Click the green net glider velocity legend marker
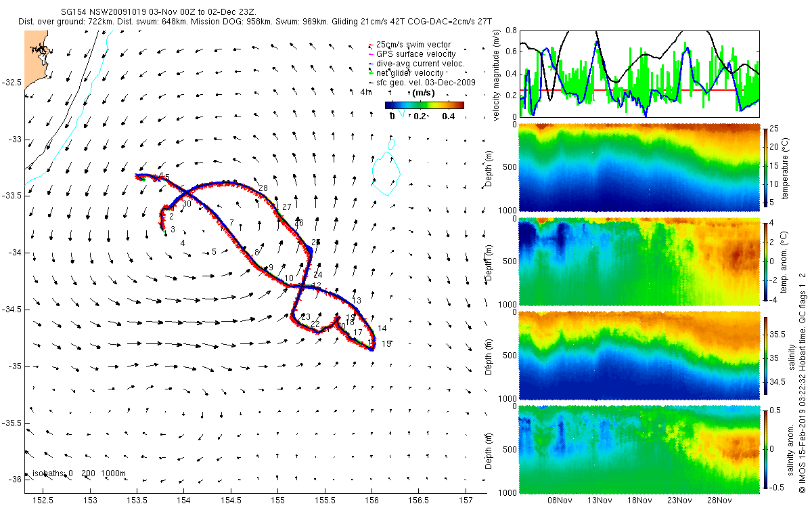Viewport: 812px width, 508px height. click(371, 72)
